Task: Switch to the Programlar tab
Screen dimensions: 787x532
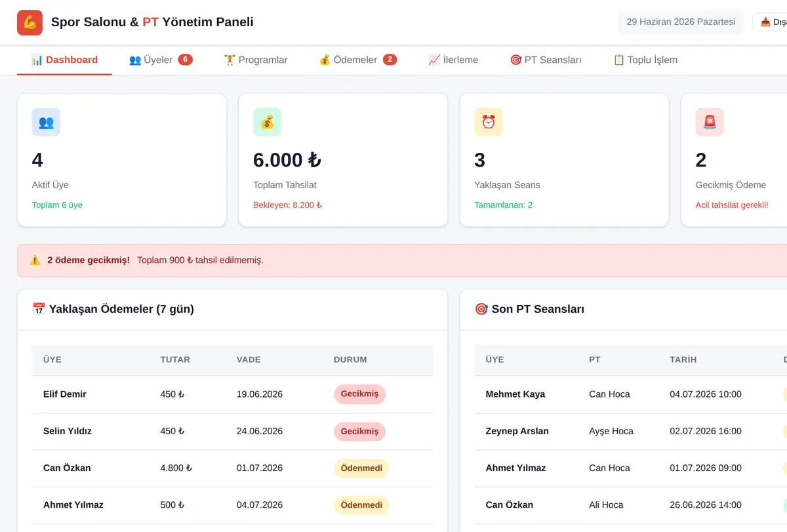Action: pyautogui.click(x=256, y=60)
